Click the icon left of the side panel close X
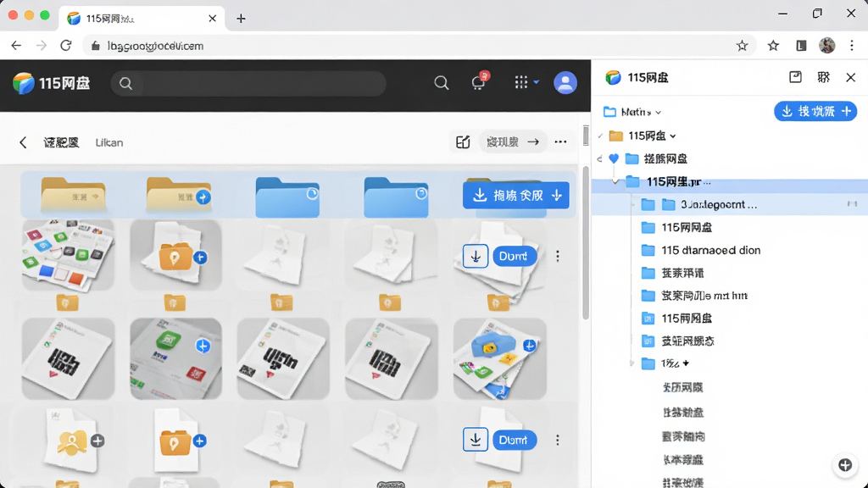 tap(824, 77)
